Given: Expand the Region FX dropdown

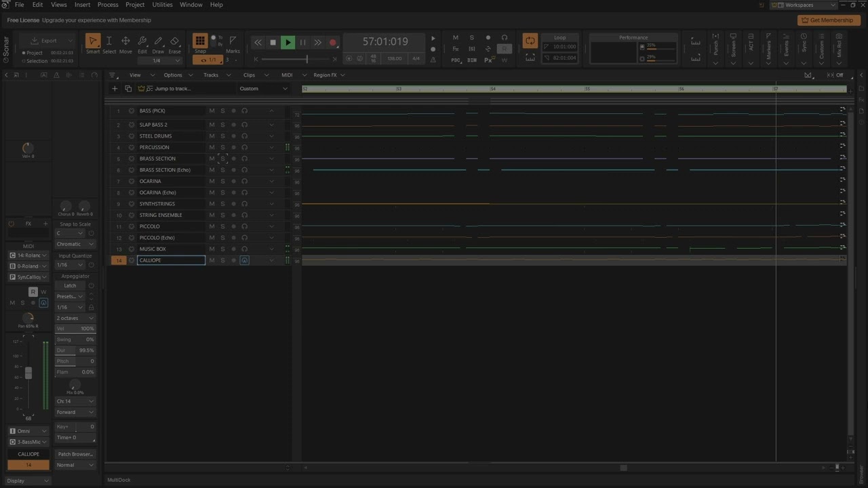Looking at the screenshot, I should [329, 75].
